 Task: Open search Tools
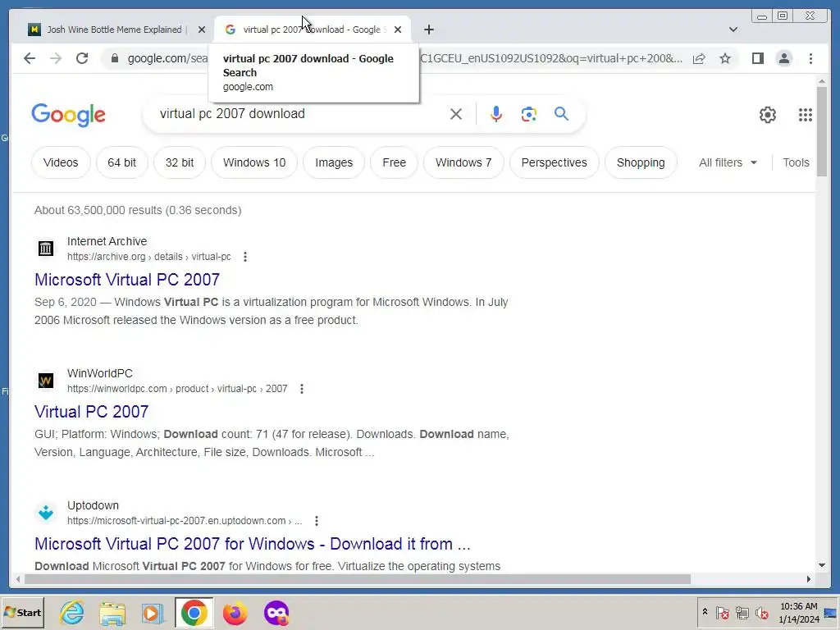point(796,162)
